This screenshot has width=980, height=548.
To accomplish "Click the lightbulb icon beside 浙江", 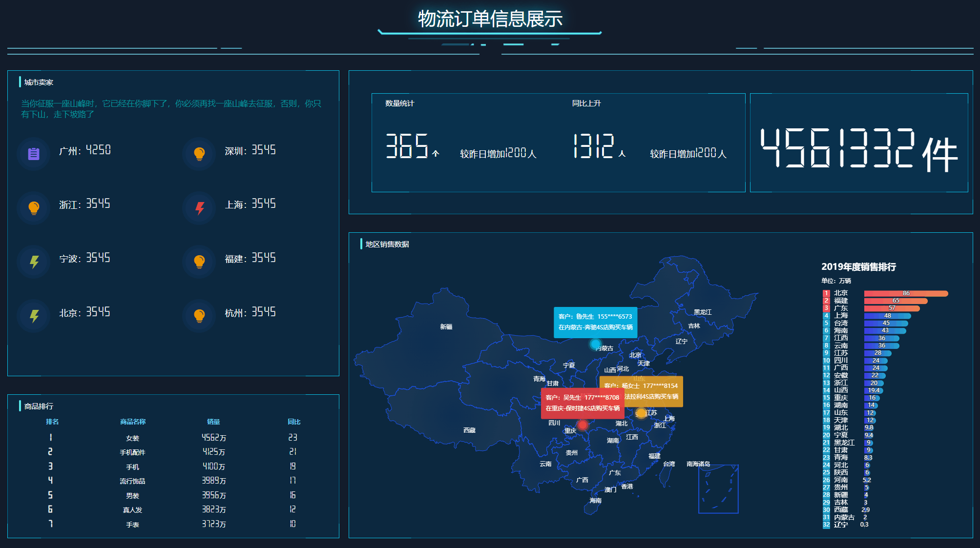I will click(x=33, y=208).
